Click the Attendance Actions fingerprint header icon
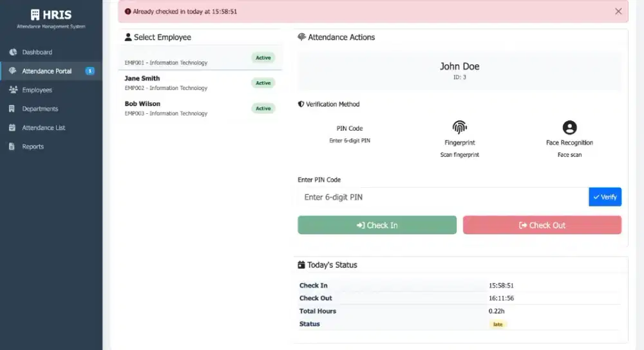 pyautogui.click(x=301, y=37)
